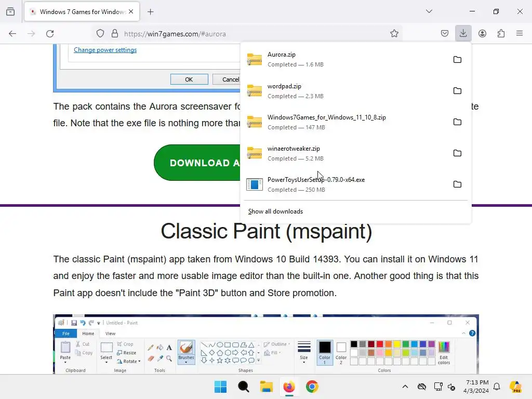Go forward with the forward arrow
The width and height of the screenshot is (532, 399).
[31, 34]
